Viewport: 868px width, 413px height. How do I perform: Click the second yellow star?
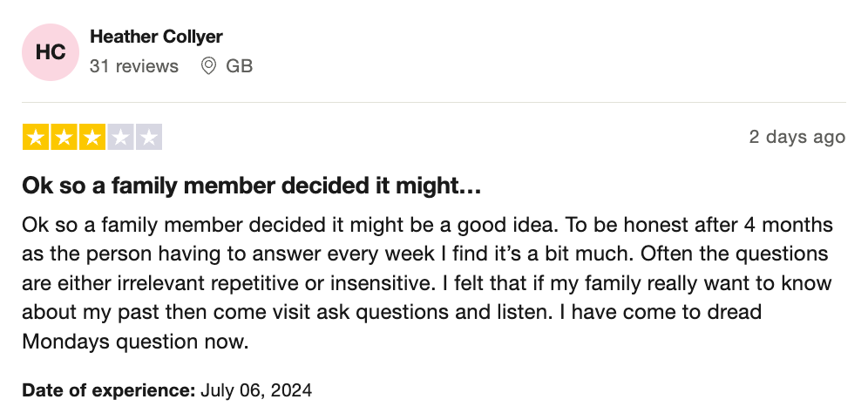coord(64,137)
